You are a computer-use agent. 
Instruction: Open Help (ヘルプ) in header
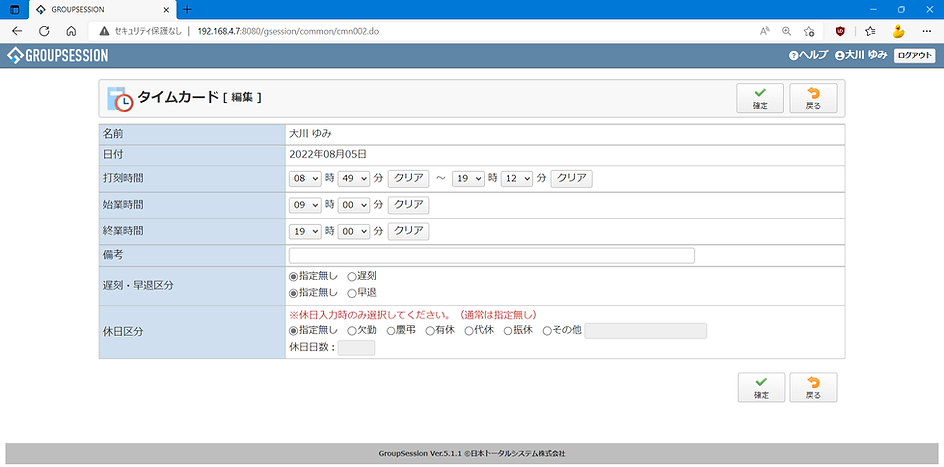[x=809, y=55]
